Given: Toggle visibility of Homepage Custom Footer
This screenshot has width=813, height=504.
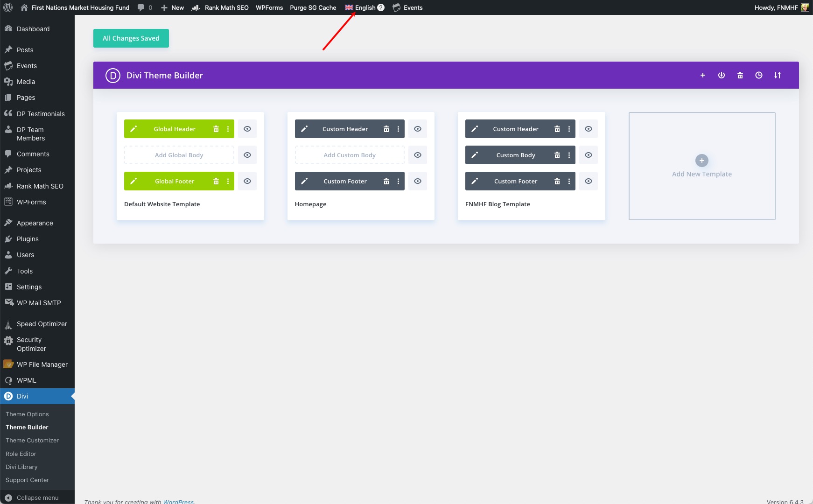Looking at the screenshot, I should (418, 181).
